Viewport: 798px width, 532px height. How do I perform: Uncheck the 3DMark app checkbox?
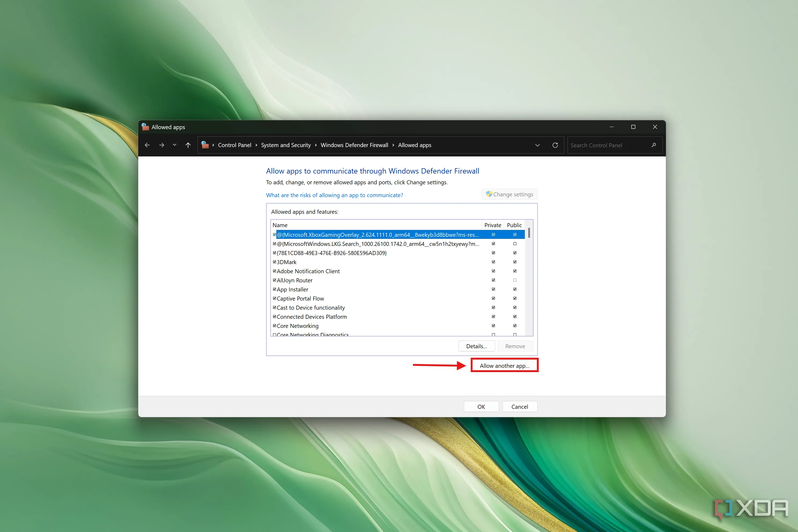[x=274, y=262]
